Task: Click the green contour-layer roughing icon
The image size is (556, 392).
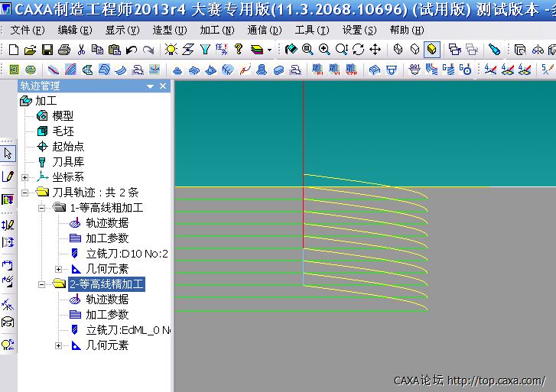Action: [31, 70]
